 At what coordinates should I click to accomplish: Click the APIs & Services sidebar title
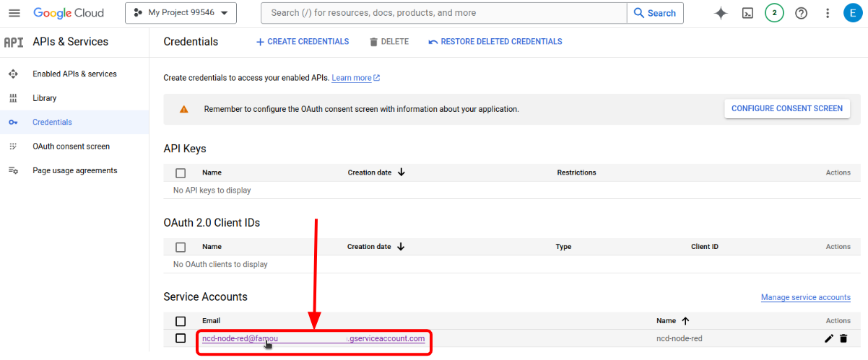(x=71, y=42)
